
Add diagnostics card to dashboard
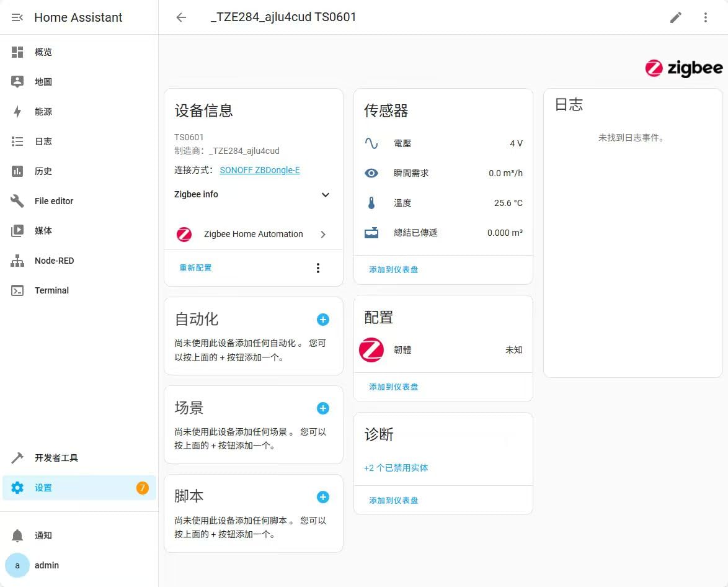click(x=393, y=500)
